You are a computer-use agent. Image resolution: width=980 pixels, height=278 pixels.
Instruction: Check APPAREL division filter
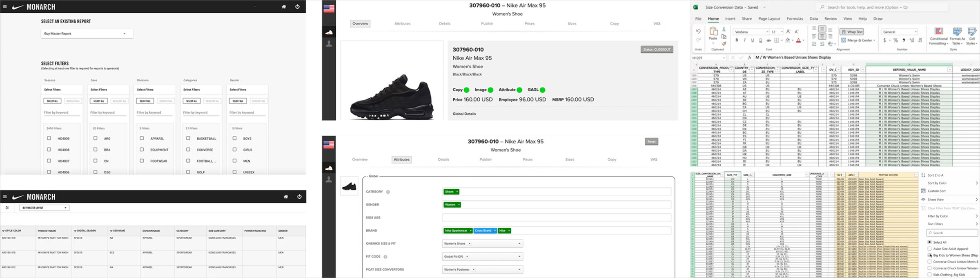(x=142, y=138)
